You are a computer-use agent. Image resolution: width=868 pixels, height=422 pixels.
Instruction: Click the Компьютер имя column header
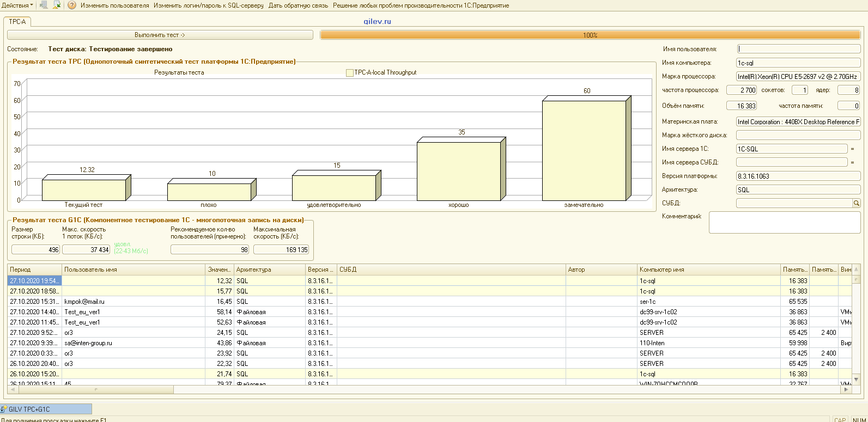(709, 270)
